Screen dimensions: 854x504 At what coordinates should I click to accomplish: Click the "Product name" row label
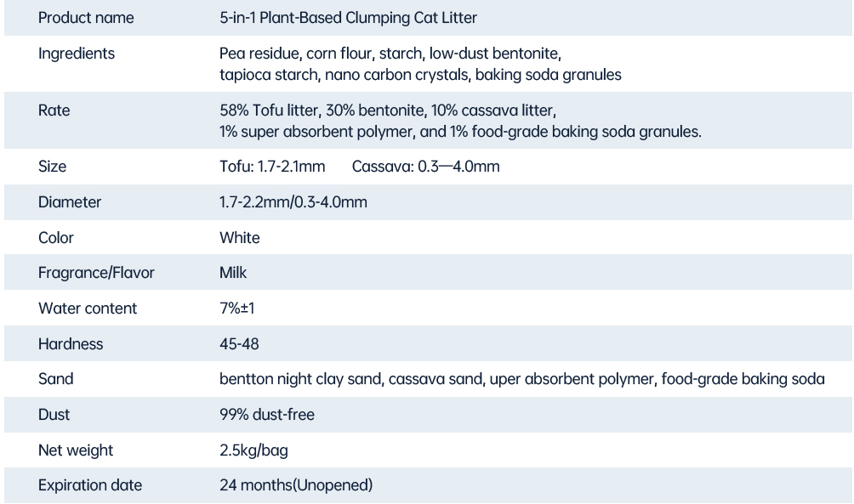(86, 18)
